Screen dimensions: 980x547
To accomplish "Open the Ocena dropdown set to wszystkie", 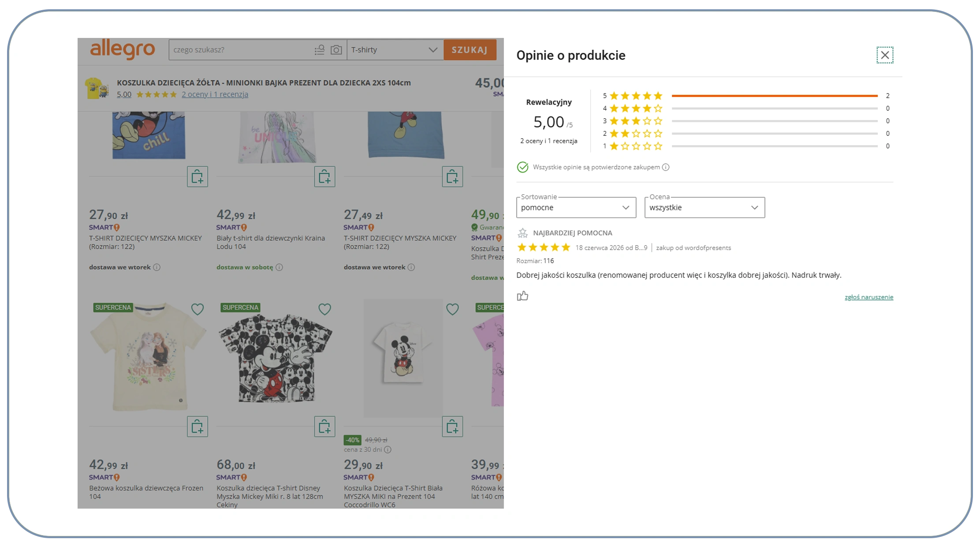I will 704,207.
